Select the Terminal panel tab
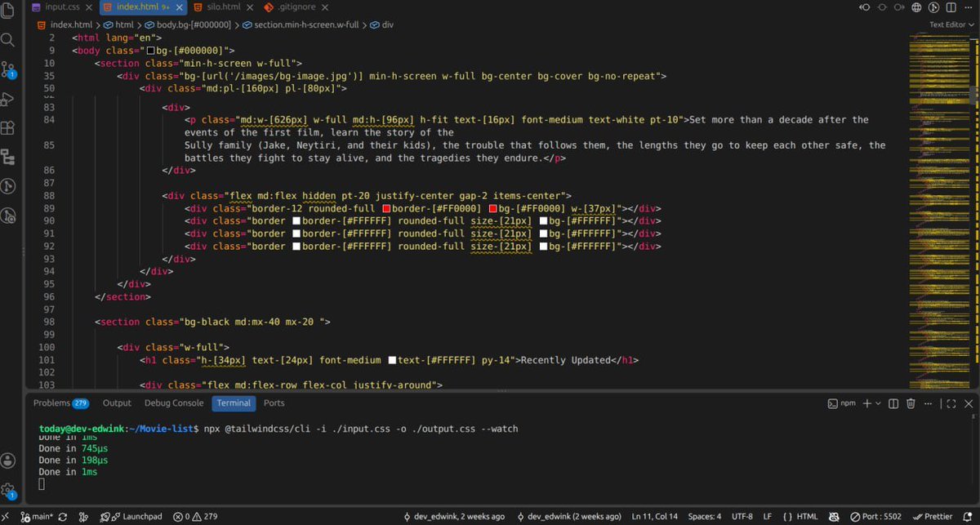Screen dimensions: 980x525 click(234, 403)
